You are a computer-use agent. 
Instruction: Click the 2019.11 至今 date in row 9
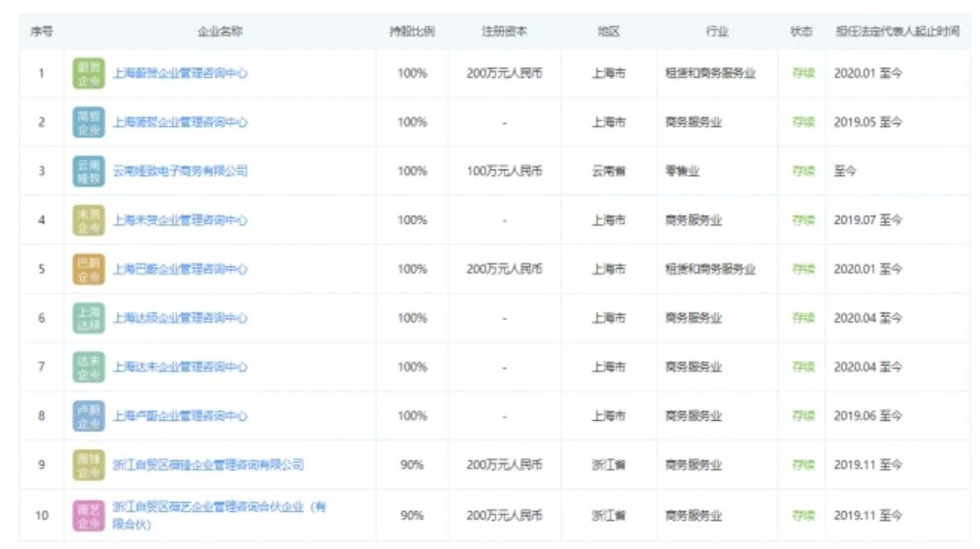tap(868, 465)
